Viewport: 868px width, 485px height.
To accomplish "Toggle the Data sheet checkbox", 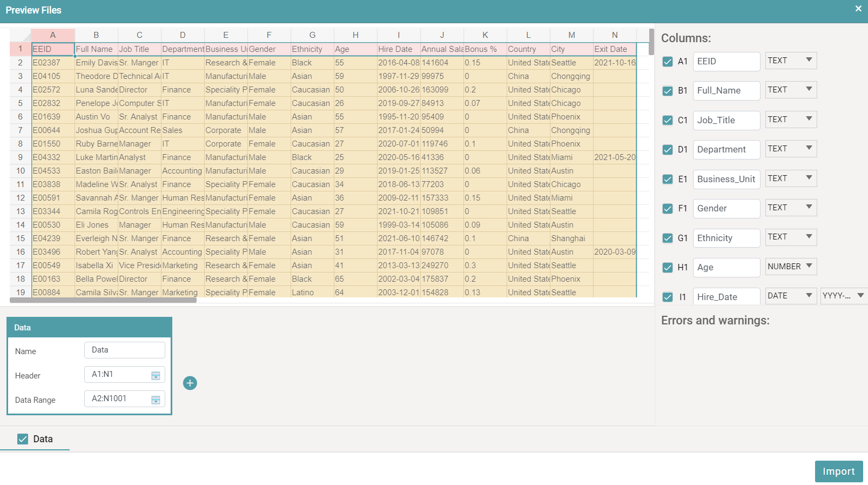I will (23, 439).
